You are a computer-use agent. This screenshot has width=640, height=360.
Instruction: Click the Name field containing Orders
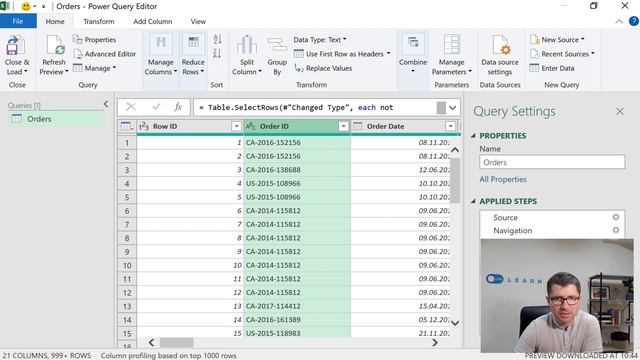(x=552, y=162)
